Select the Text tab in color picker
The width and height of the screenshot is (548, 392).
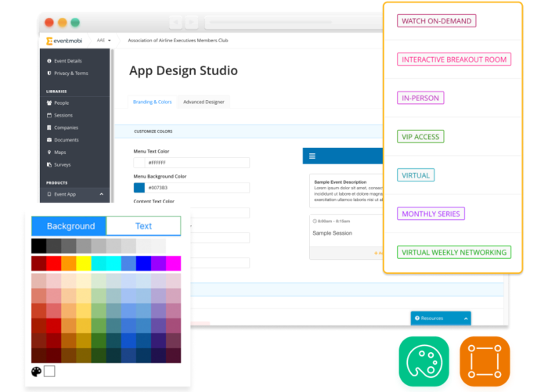click(143, 226)
